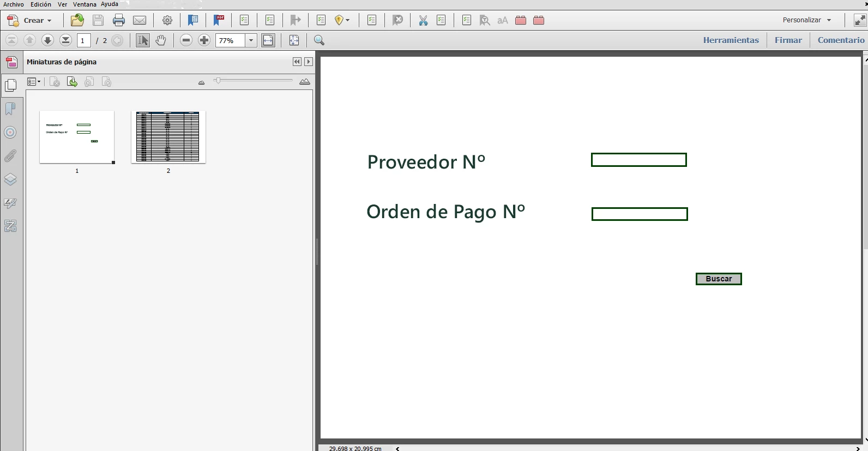The height and width of the screenshot is (451, 868).
Task: Open the Ver menu
Action: tap(63, 4)
